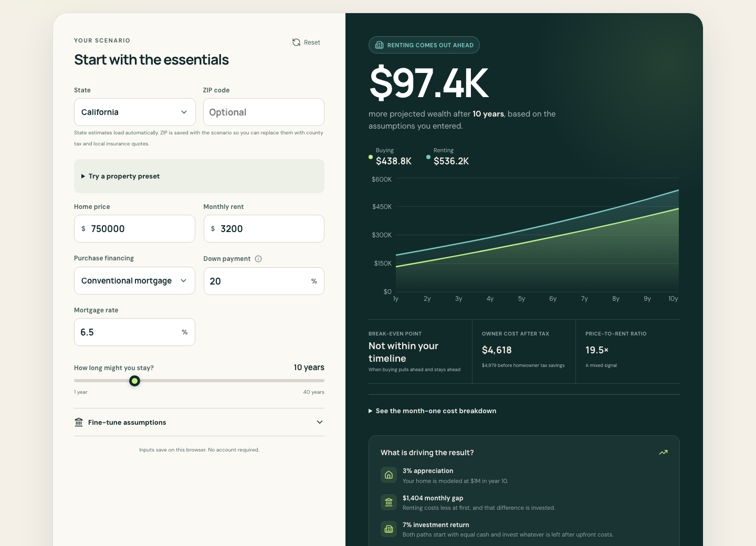Click the building icon in Renting Comes Out Ahead badge

coord(380,45)
